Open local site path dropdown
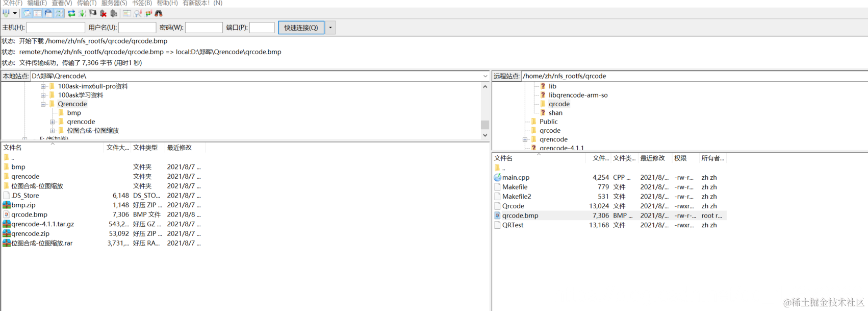This screenshot has height=311, width=868. click(x=485, y=76)
